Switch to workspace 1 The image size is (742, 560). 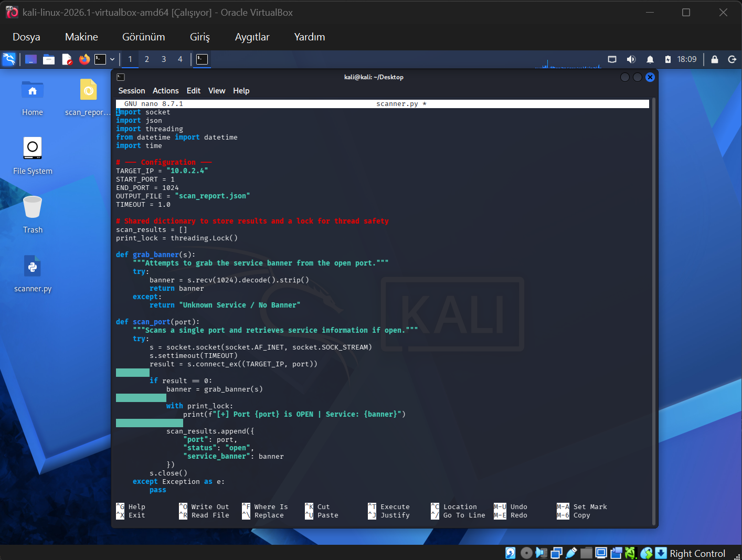pyautogui.click(x=130, y=59)
